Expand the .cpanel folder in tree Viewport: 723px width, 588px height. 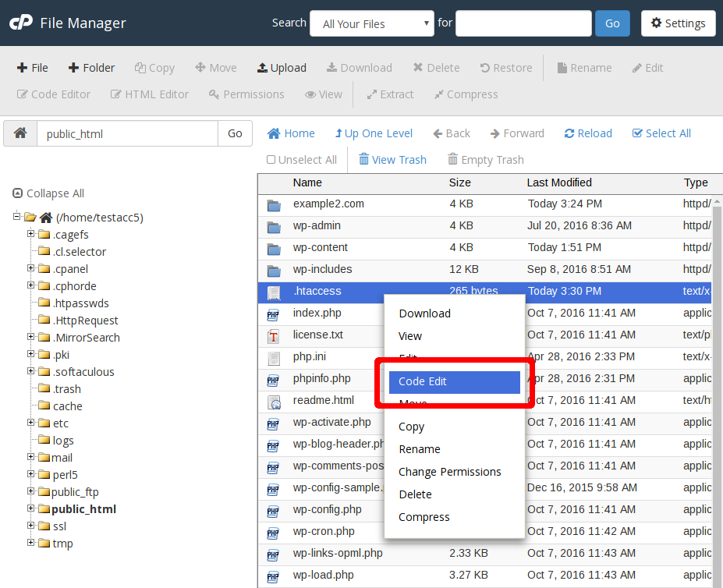[x=31, y=269]
